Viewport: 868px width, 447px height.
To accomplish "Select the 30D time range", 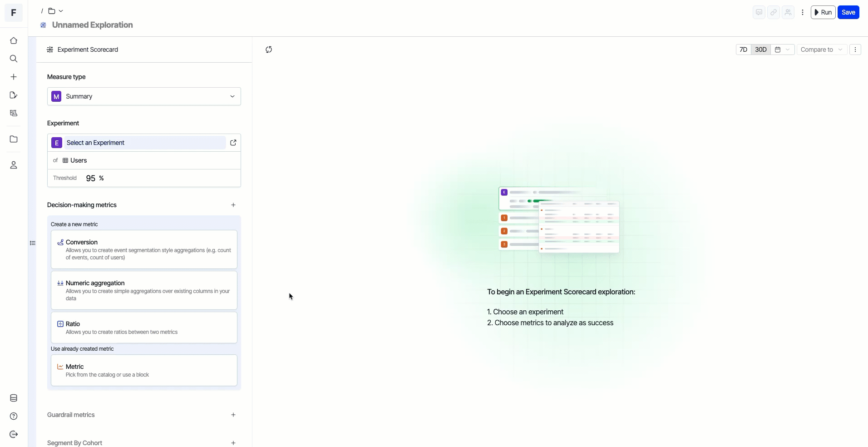I will (x=761, y=50).
